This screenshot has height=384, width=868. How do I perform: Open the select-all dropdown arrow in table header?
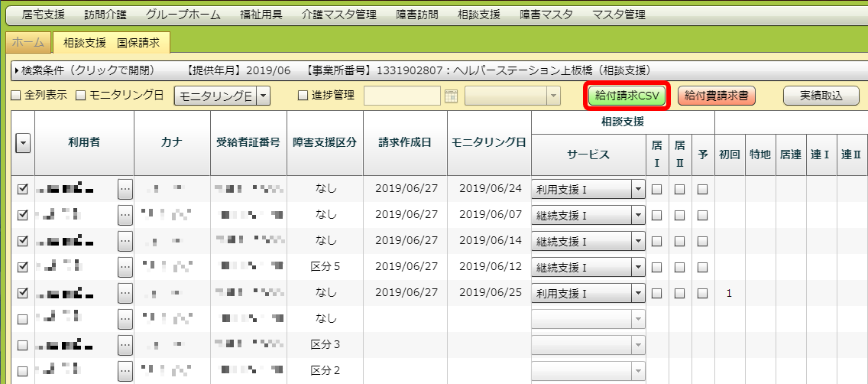pyautogui.click(x=23, y=143)
